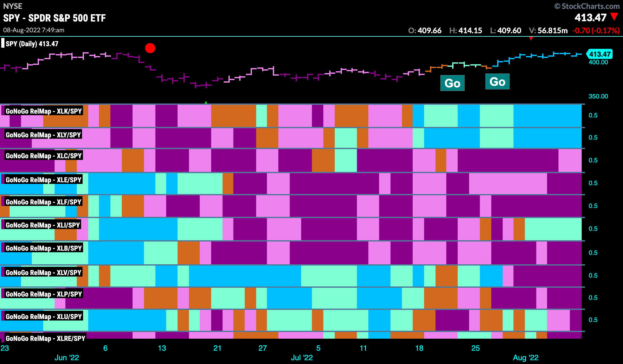Screen dimensions: 623x364
Task: Click the 0.5 scale value on XLU/SPY row
Action: pos(593,320)
